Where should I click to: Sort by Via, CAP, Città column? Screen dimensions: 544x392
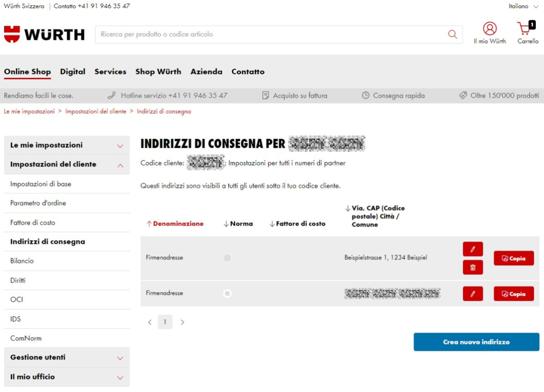point(375,216)
